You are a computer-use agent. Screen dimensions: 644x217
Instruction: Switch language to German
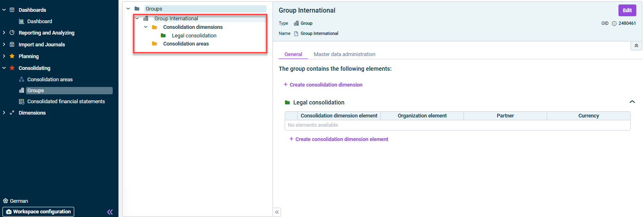click(x=19, y=201)
